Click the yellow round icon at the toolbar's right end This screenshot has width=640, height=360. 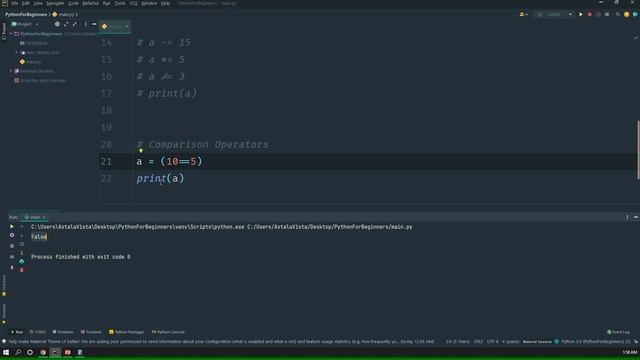[627, 14]
